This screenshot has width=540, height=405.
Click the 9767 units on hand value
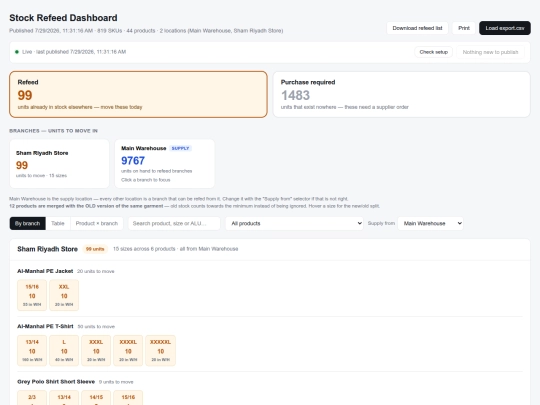(133, 160)
